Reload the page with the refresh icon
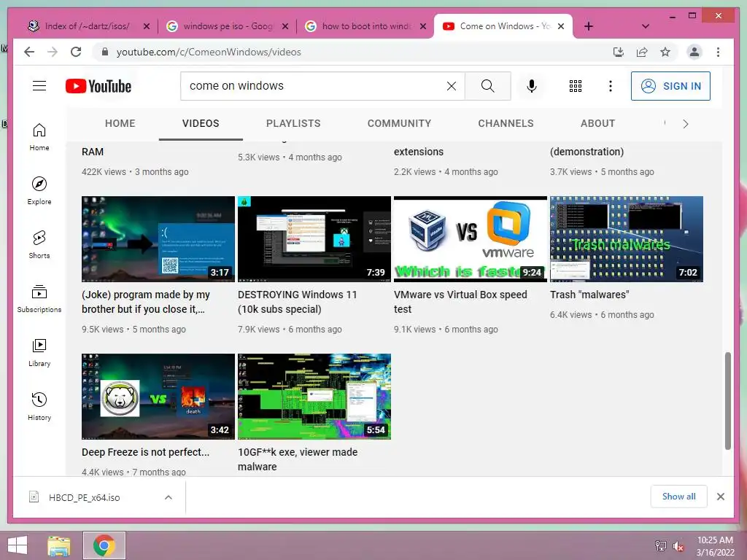The image size is (747, 560). pyautogui.click(x=76, y=52)
